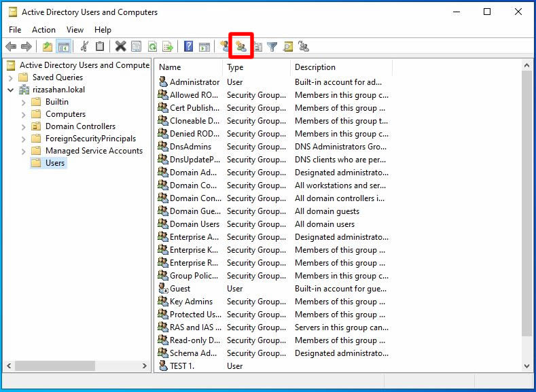Expand the Builtin container

coord(24,102)
